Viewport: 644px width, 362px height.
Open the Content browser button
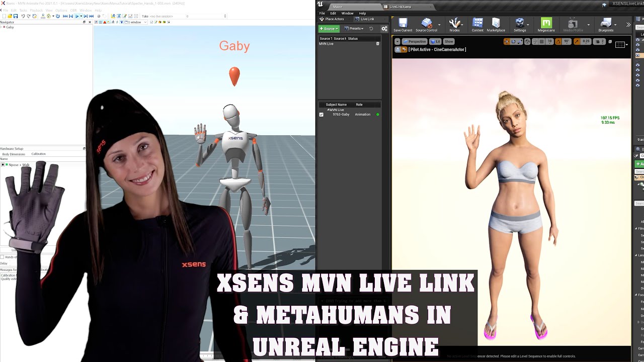477,25
